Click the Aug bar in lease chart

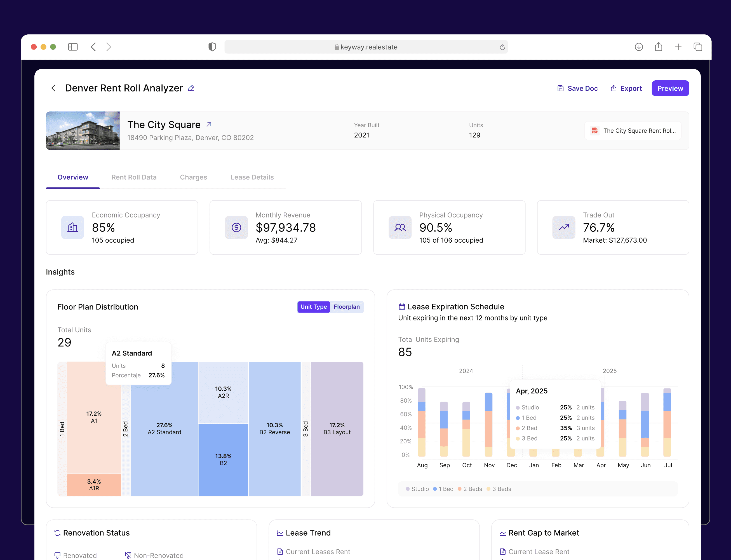point(422,422)
